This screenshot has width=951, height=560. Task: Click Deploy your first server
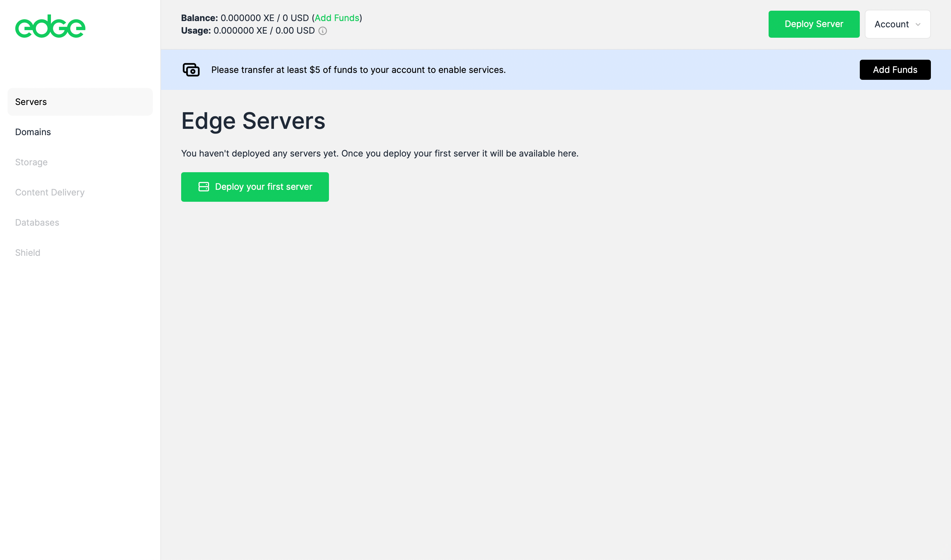click(x=255, y=187)
